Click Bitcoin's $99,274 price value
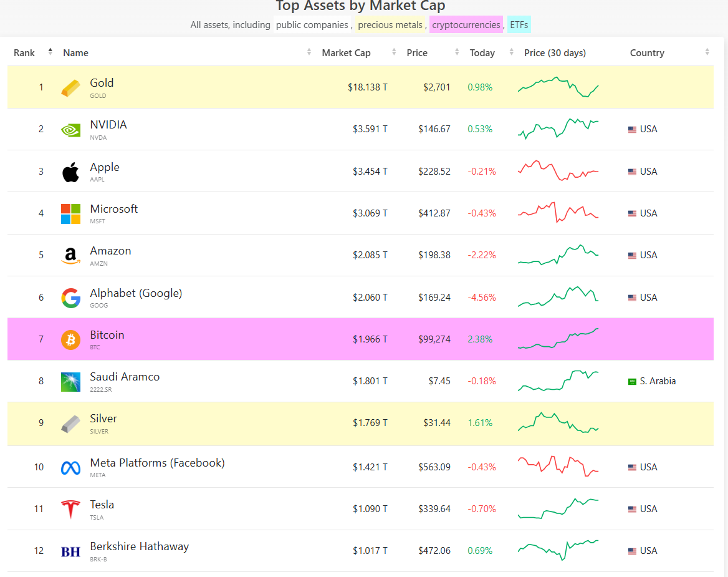This screenshot has height=577, width=728. (434, 339)
